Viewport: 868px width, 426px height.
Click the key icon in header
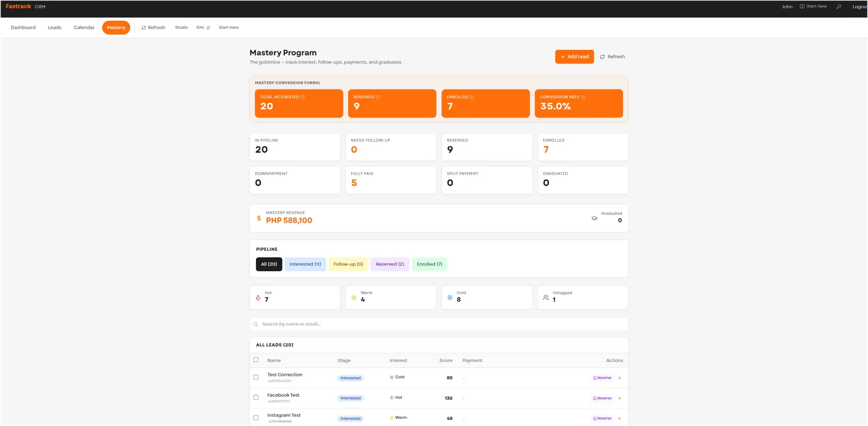[839, 7]
